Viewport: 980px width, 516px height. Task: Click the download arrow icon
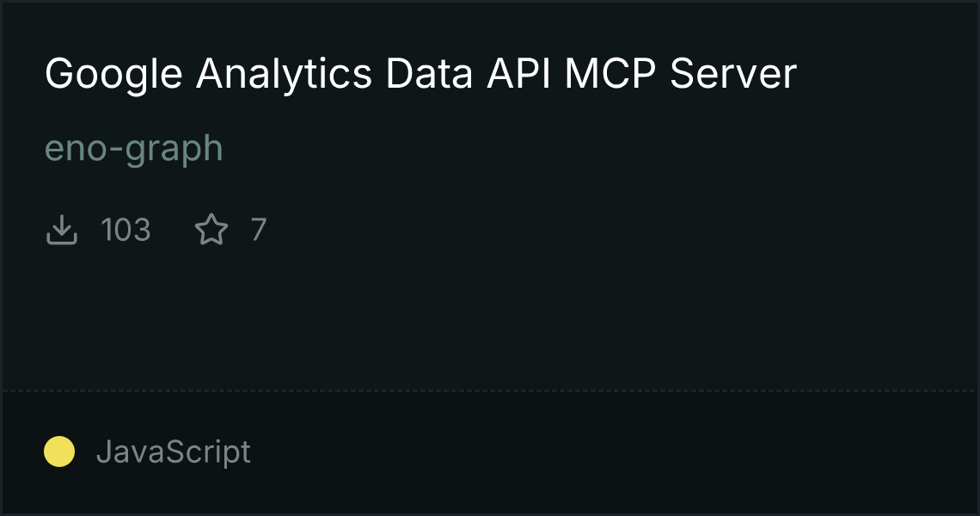[62, 230]
